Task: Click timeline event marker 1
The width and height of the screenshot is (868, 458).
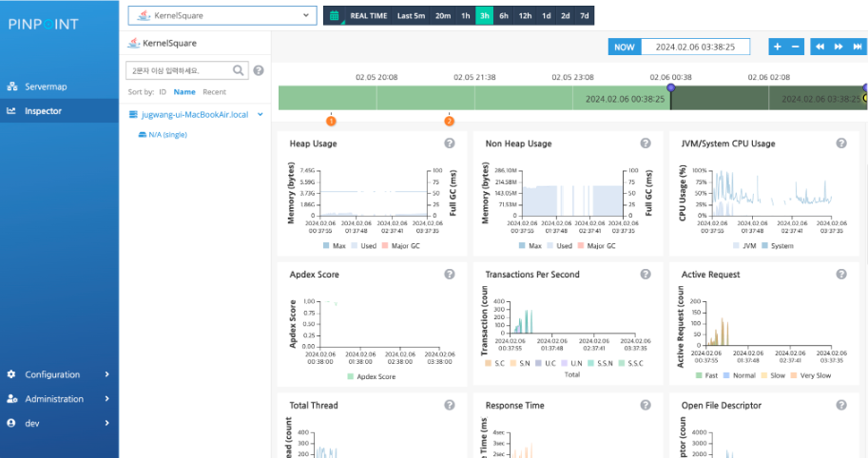Action: (331, 121)
